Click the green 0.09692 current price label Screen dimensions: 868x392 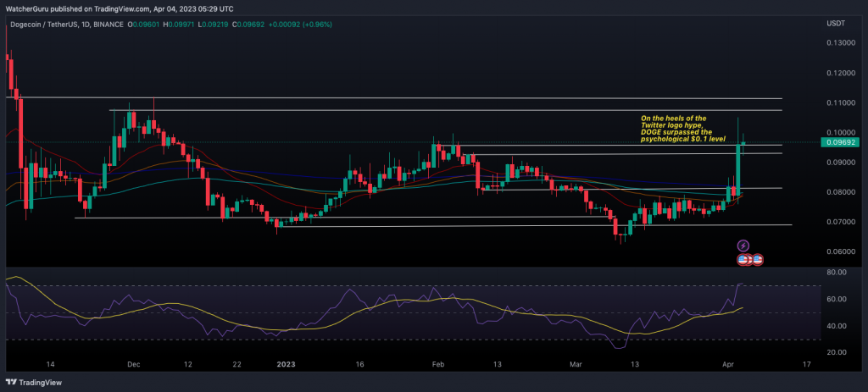coord(838,142)
